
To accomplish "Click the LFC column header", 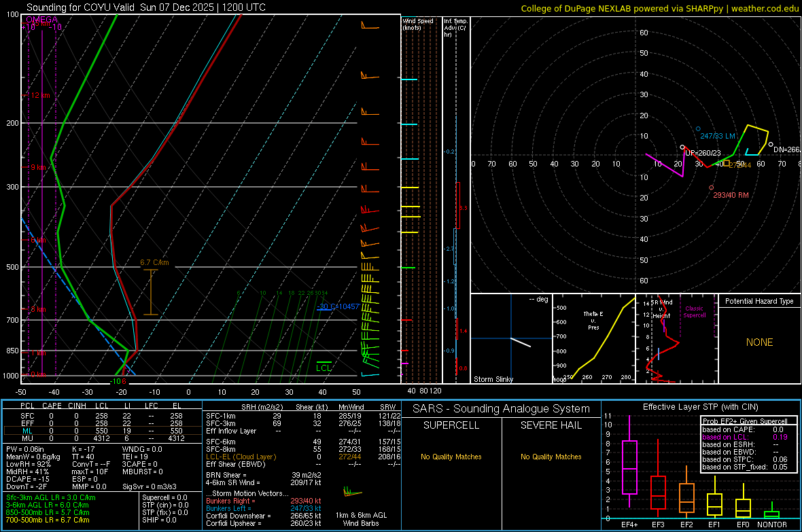I will pyautogui.click(x=152, y=406).
